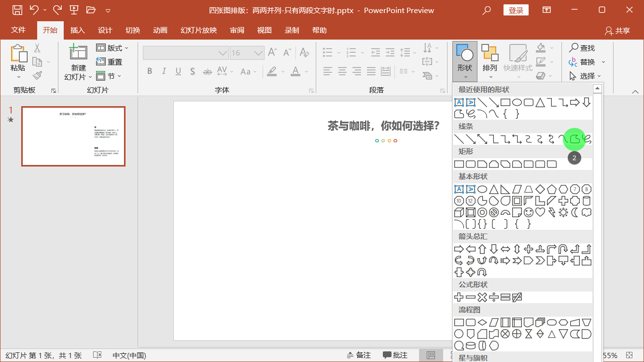Apply the font color A swatch
Image resolution: width=644 pixels, height=362 pixels.
[x=294, y=71]
